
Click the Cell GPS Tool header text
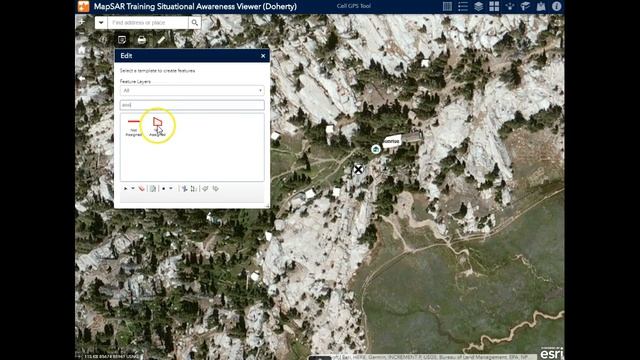click(x=354, y=6)
